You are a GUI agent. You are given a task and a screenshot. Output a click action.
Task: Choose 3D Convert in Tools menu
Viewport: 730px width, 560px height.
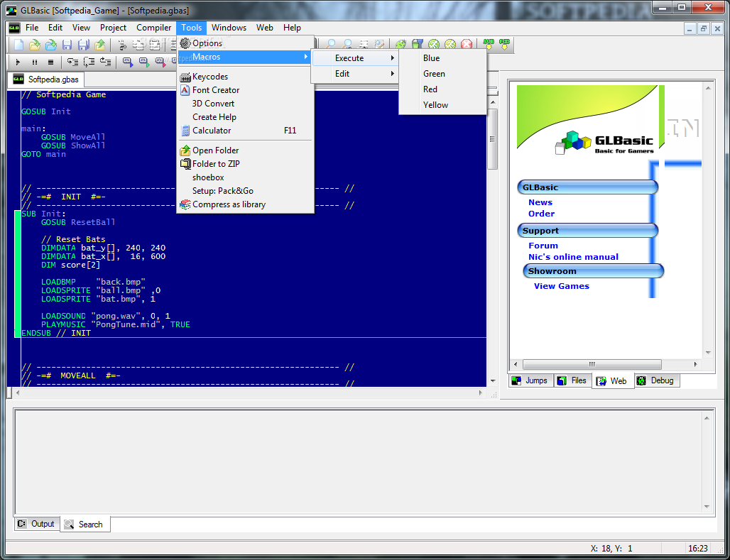click(246, 104)
